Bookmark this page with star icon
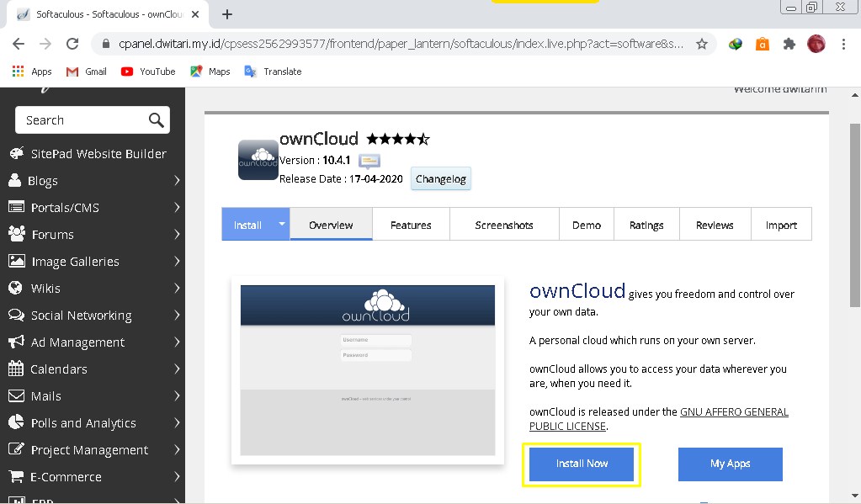The width and height of the screenshot is (861, 504). pyautogui.click(x=702, y=44)
